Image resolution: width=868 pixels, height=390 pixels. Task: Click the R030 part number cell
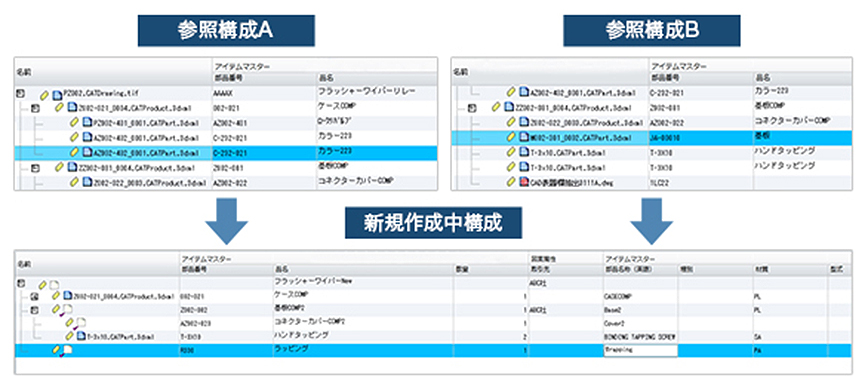click(x=186, y=350)
